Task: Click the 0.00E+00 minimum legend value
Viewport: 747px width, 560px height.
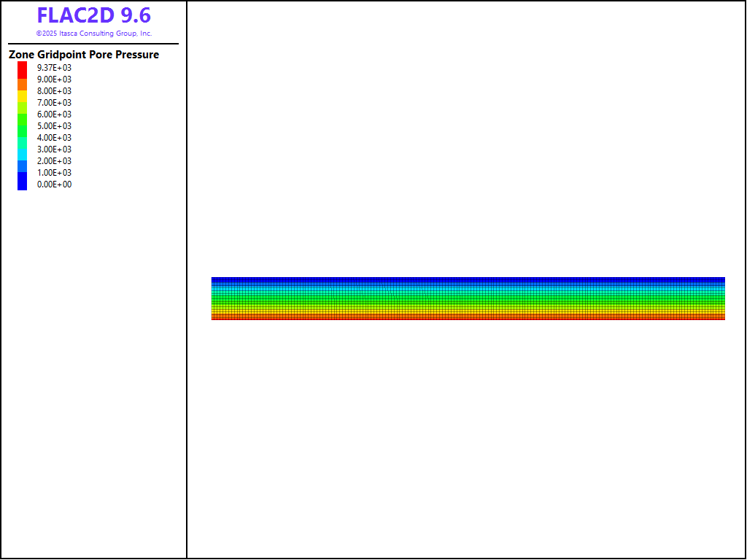Action: [55, 184]
